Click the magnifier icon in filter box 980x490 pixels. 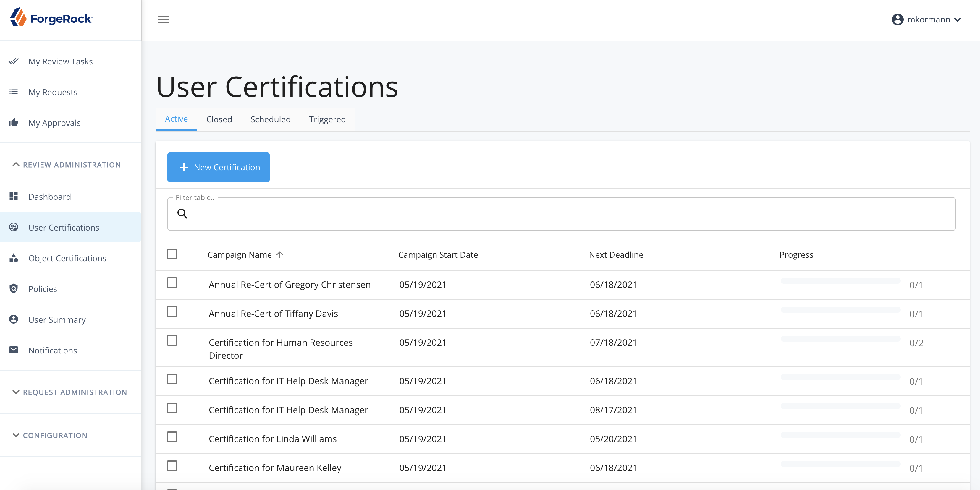point(183,214)
